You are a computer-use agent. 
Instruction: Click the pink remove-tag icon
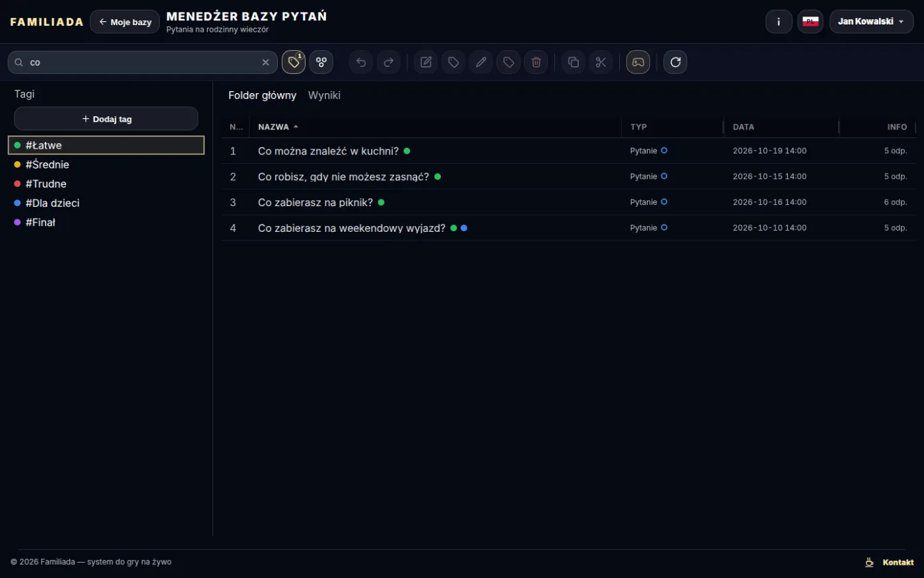509,62
